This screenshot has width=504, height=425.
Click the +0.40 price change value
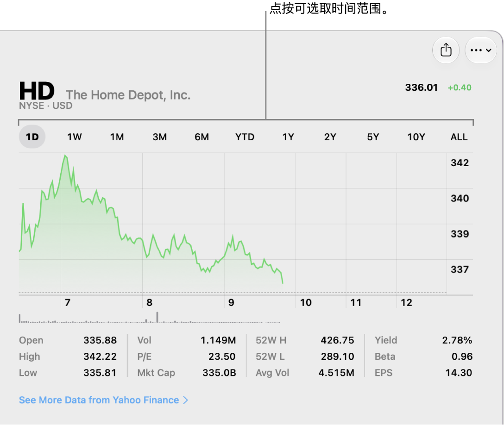point(460,87)
